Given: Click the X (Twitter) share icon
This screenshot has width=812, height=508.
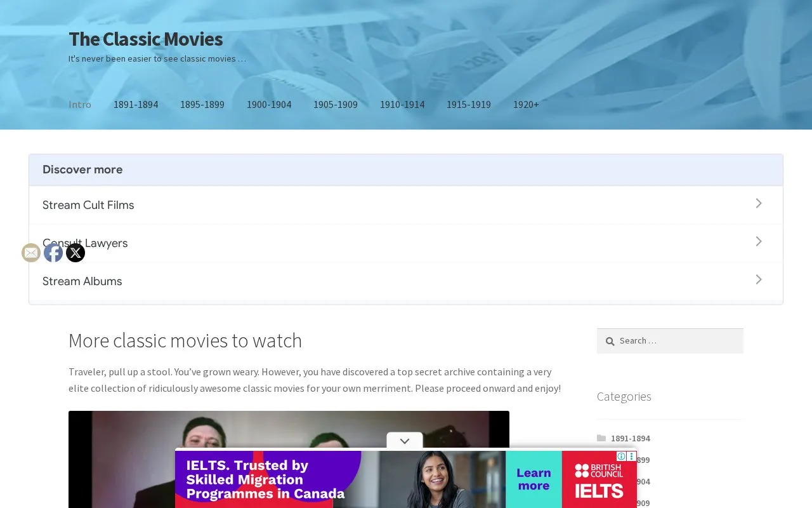Looking at the screenshot, I should coord(75,253).
